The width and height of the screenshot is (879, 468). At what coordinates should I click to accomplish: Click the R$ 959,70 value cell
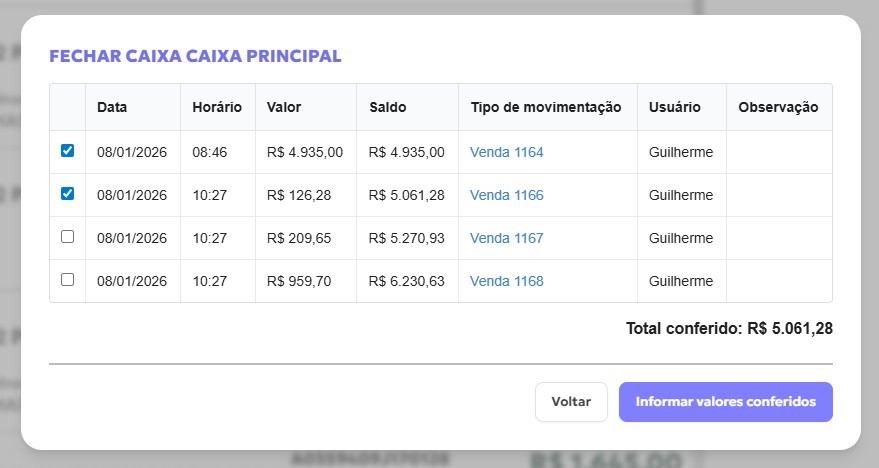coord(299,281)
